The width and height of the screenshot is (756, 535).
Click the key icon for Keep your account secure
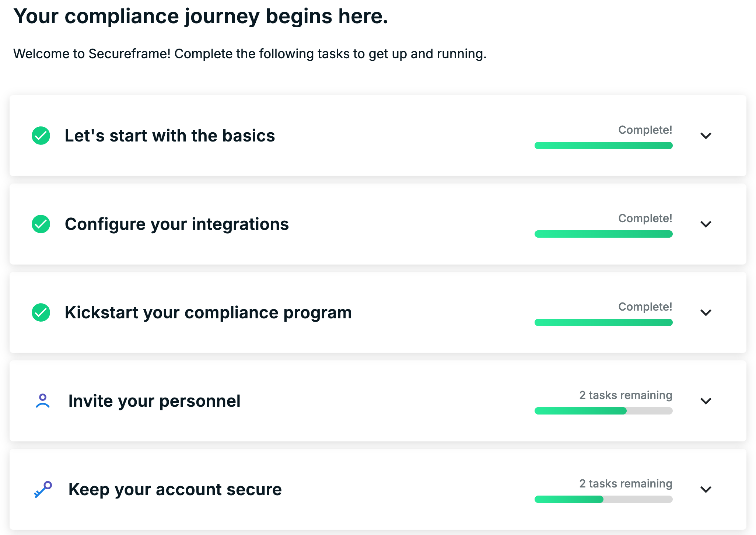[x=43, y=489]
